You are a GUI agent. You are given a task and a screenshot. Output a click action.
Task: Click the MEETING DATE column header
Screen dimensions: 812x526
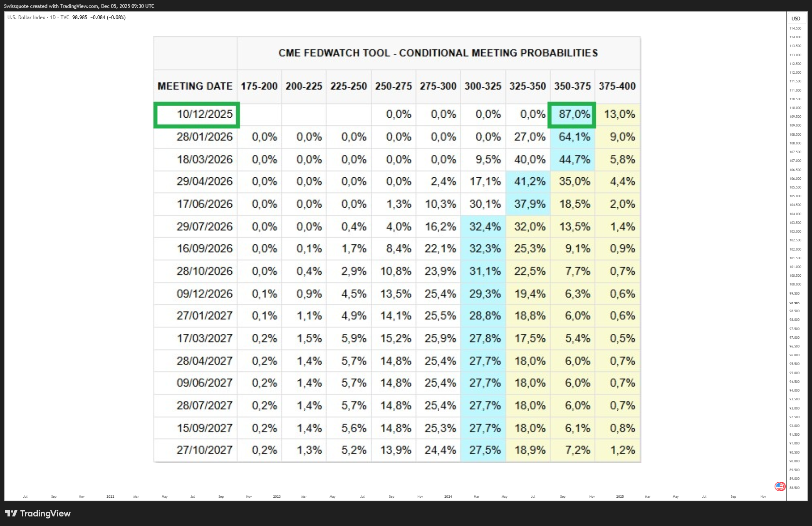(195, 86)
